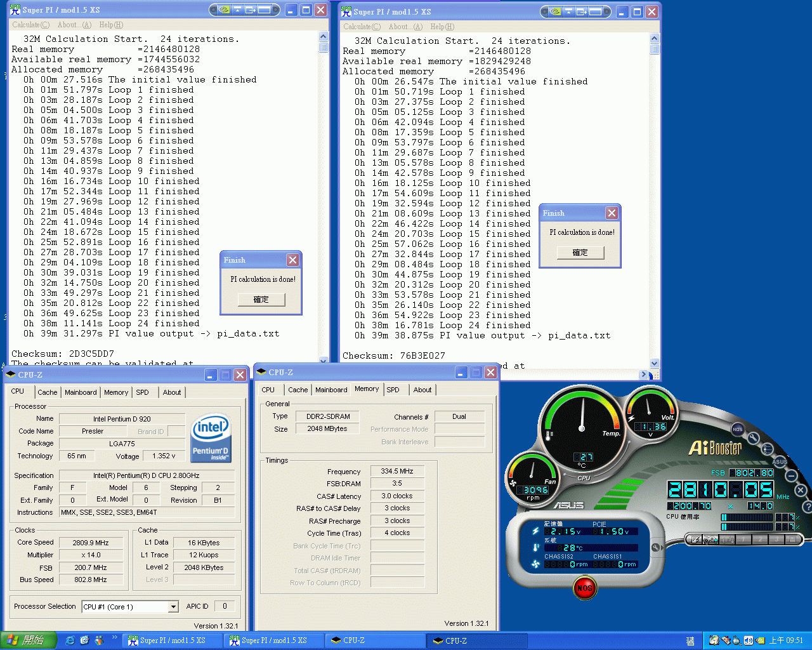The image size is (812, 650).
Task: Open Processor Selection dropdown in CPU-Z
Action: pos(173,607)
